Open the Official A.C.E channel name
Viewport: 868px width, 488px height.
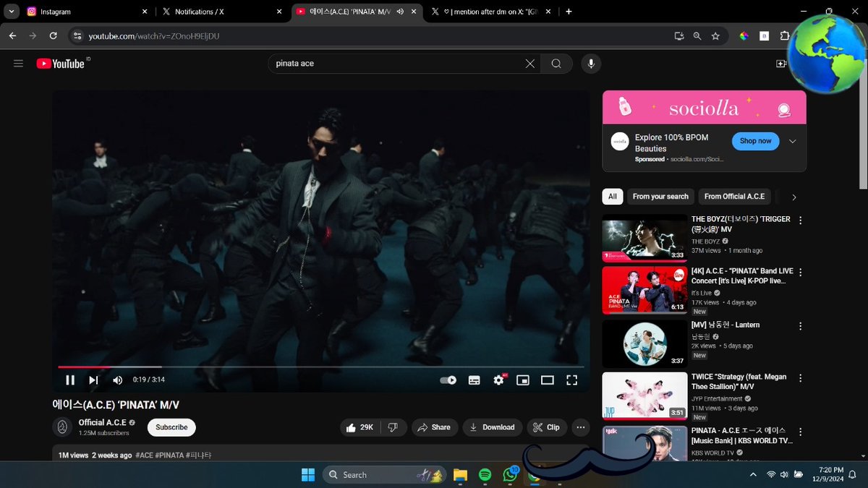pyautogui.click(x=102, y=422)
